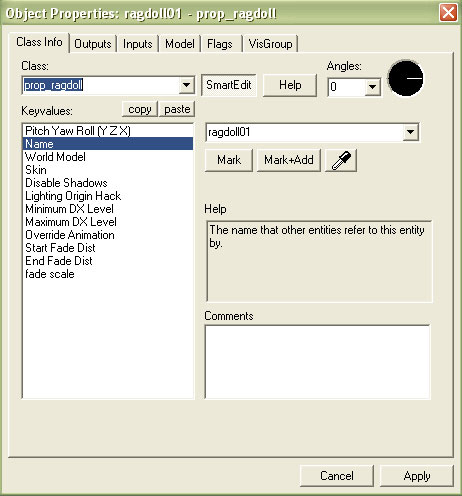Click the copy keyvalues button

coord(140,109)
